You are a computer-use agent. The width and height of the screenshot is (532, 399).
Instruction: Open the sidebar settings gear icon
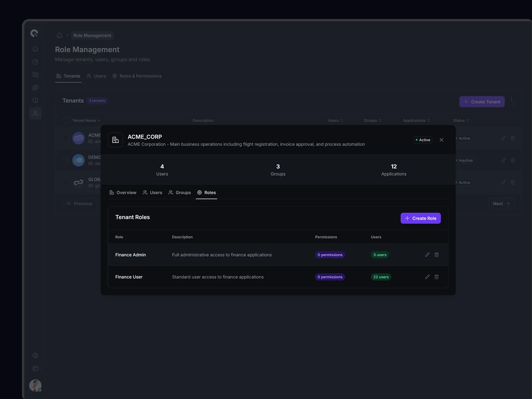[35, 355]
